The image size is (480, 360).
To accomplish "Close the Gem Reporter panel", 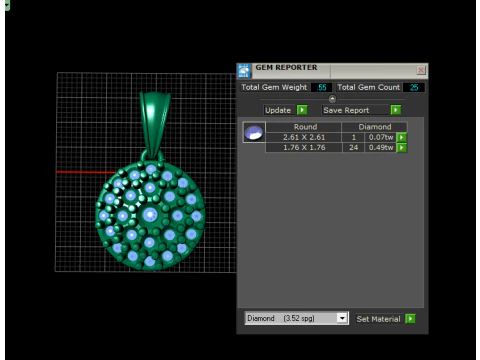I will click(421, 70).
